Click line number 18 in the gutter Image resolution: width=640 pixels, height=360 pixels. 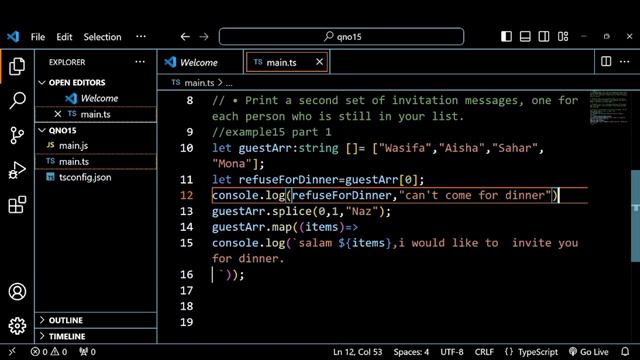coord(187,306)
